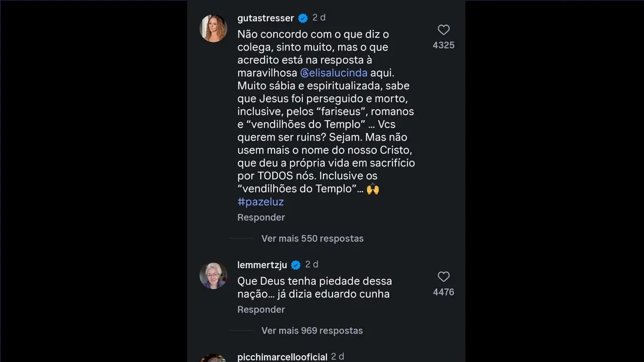Open the #pazeluz hashtag
Image resolution: width=644 pixels, height=362 pixels.
coord(261,202)
